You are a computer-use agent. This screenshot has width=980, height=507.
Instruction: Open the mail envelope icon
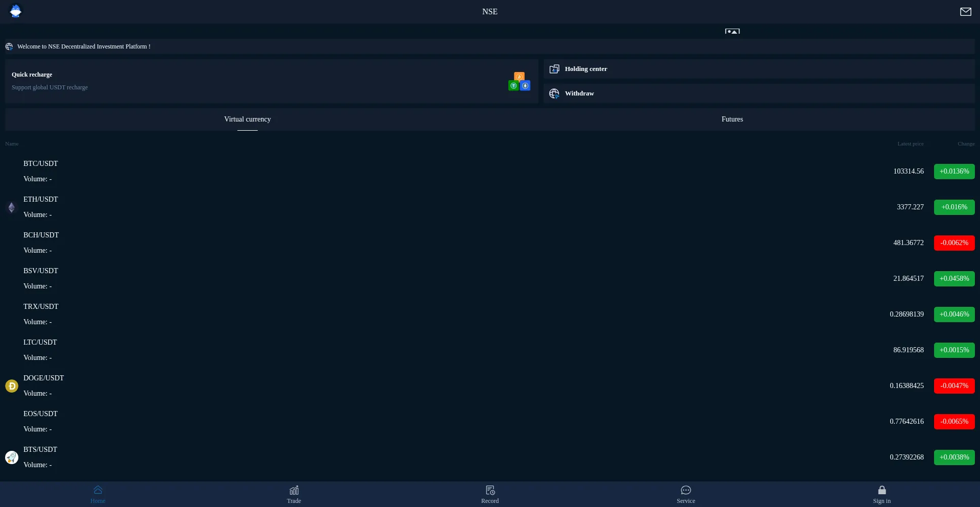tap(965, 12)
